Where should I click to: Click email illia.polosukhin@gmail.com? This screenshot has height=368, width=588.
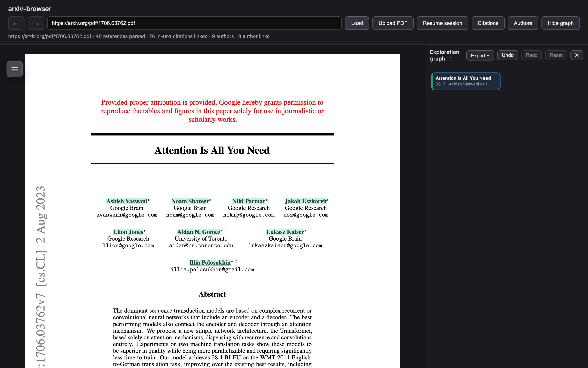pyautogui.click(x=212, y=270)
